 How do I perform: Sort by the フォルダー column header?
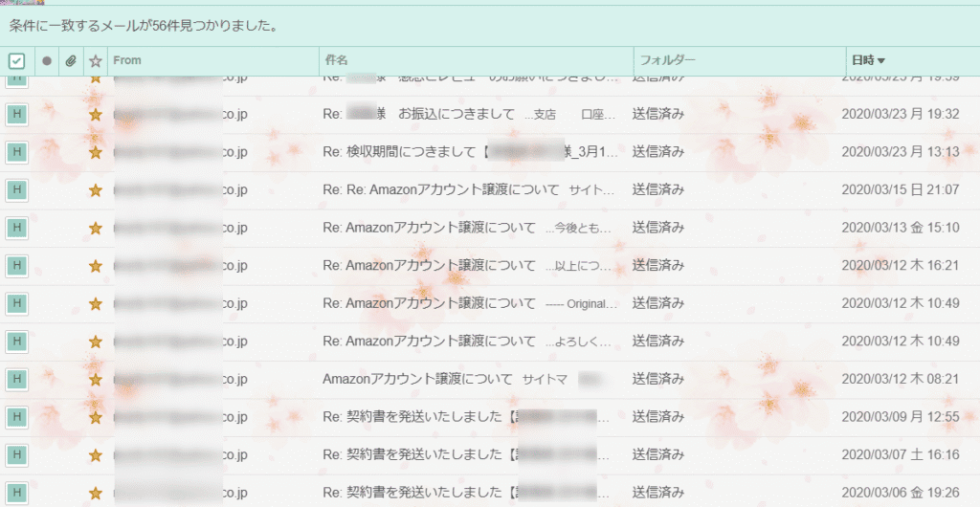pos(667,60)
